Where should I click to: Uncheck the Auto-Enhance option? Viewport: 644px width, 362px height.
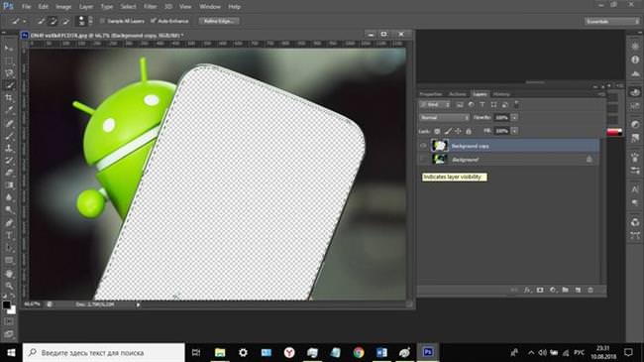tap(154, 21)
